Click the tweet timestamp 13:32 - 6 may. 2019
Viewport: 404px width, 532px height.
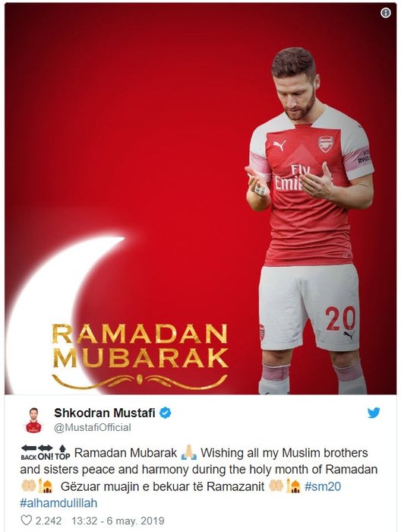coord(118,521)
